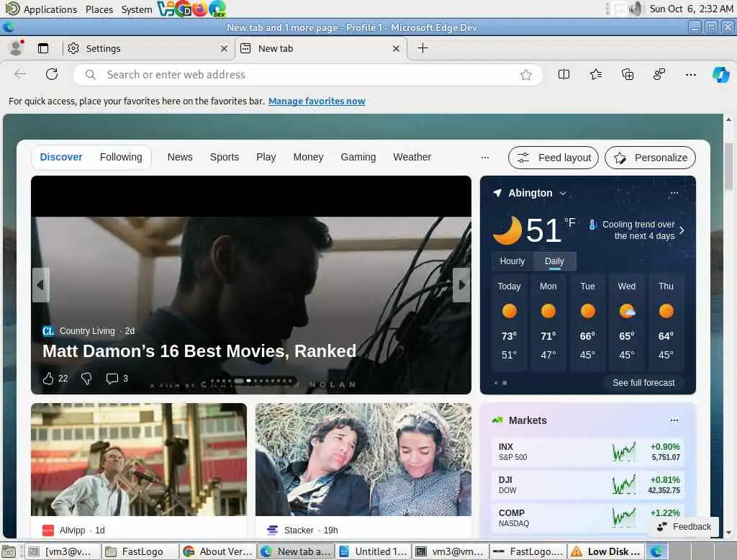Image resolution: width=737 pixels, height=560 pixels.
Task: Open Markets card more options ellipsis
Action: coord(674,420)
